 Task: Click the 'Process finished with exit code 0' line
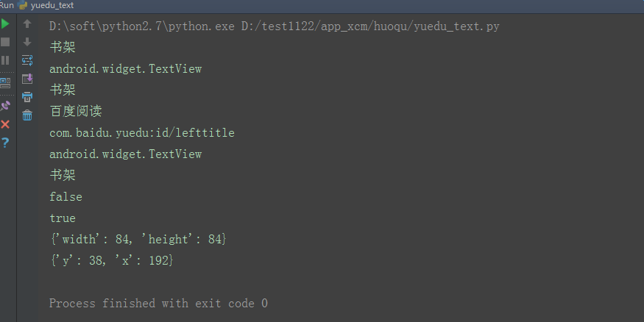(x=158, y=303)
